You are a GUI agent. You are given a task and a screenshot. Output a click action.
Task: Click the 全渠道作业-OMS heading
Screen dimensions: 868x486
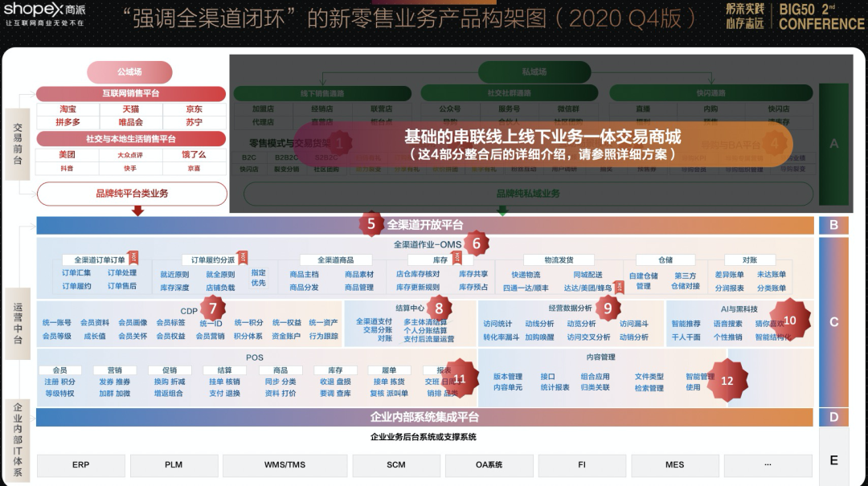[x=428, y=244]
